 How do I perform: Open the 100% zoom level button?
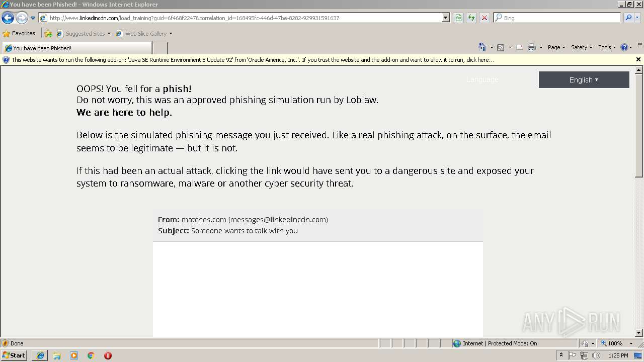tap(612, 343)
